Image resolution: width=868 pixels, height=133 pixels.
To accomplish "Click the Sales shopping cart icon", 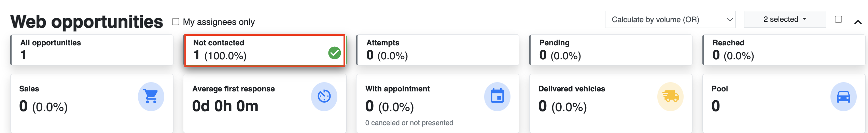I will coord(151,97).
